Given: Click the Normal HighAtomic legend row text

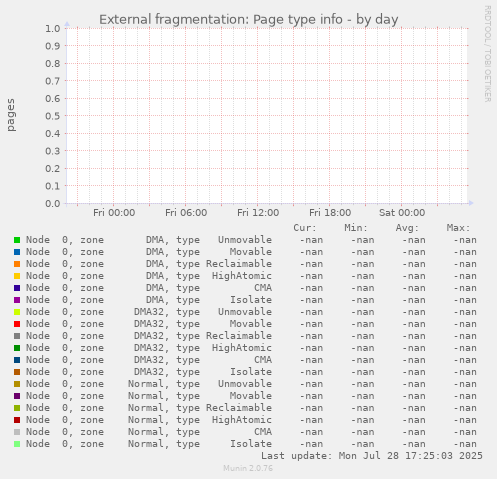Looking at the screenshot, I should point(149,420).
